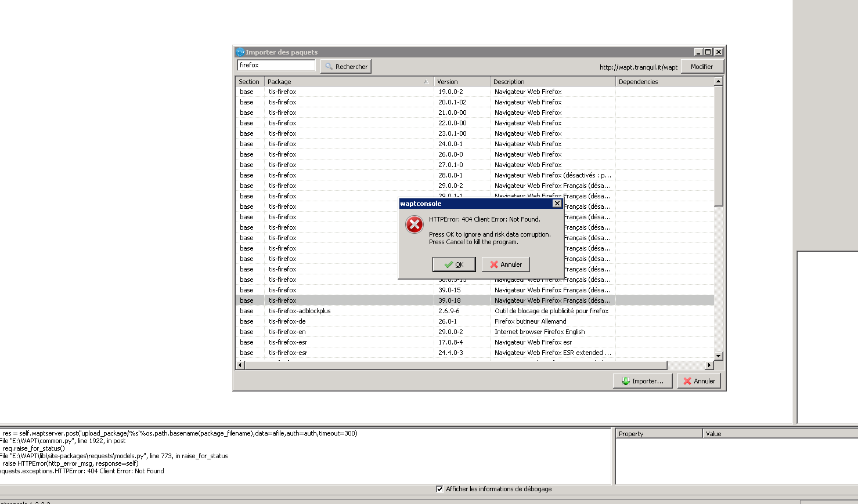This screenshot has height=504, width=858.
Task: Open the Importer des paquets title bar icon menu
Action: pyautogui.click(x=240, y=52)
